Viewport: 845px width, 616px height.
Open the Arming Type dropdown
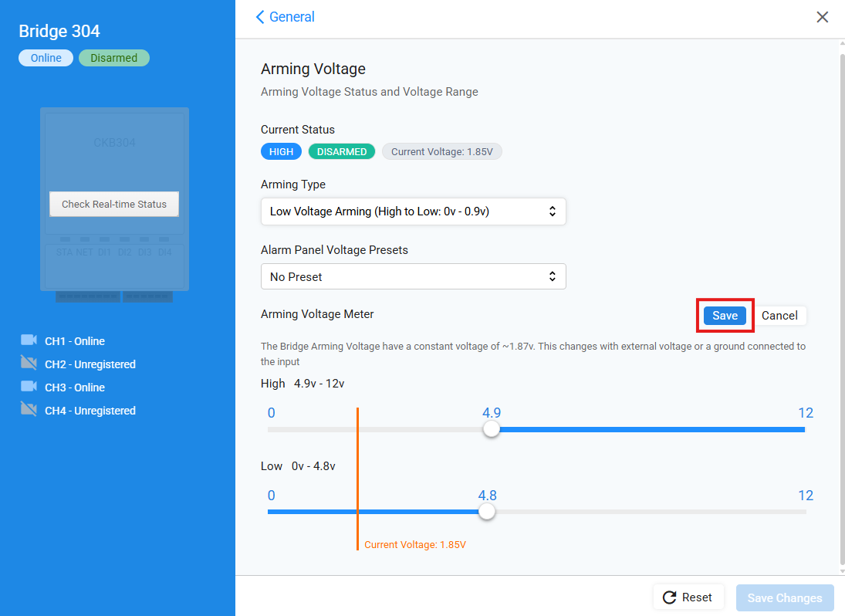pos(413,212)
